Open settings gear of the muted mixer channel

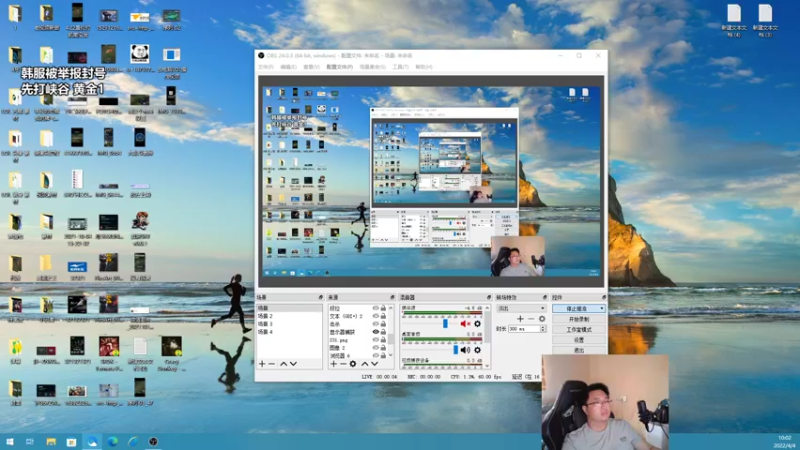click(478, 323)
